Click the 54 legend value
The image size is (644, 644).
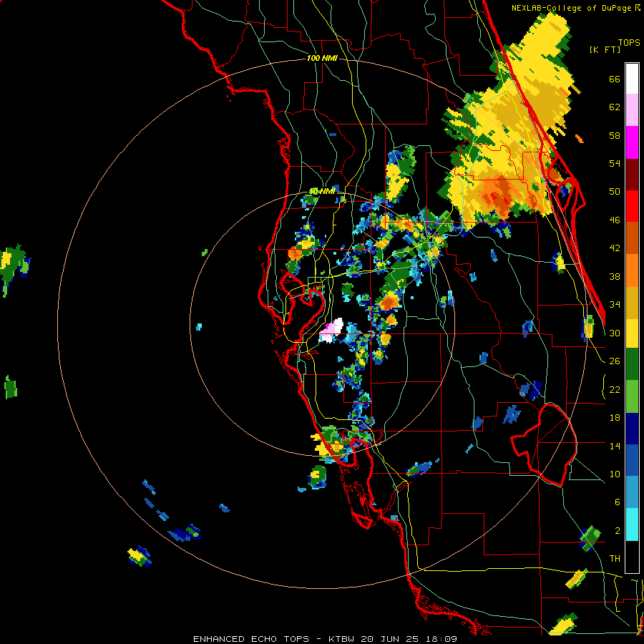point(615,163)
